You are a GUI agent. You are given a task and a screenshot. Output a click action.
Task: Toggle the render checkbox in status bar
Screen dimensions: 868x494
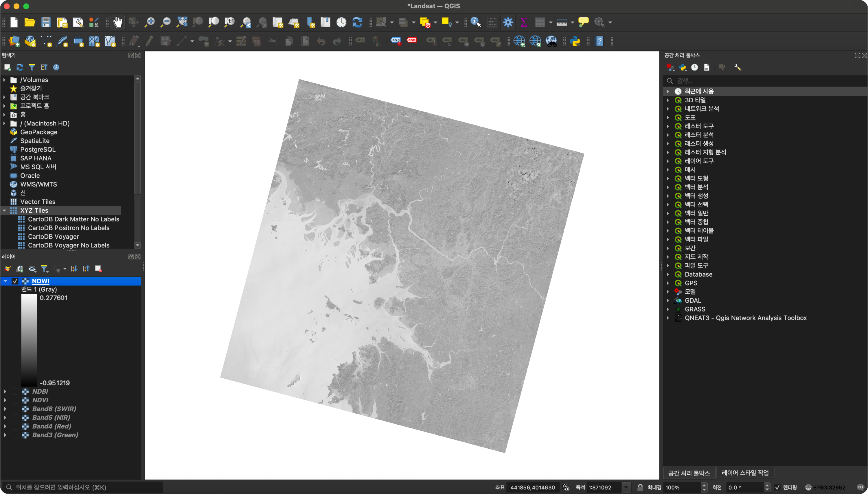coord(778,487)
